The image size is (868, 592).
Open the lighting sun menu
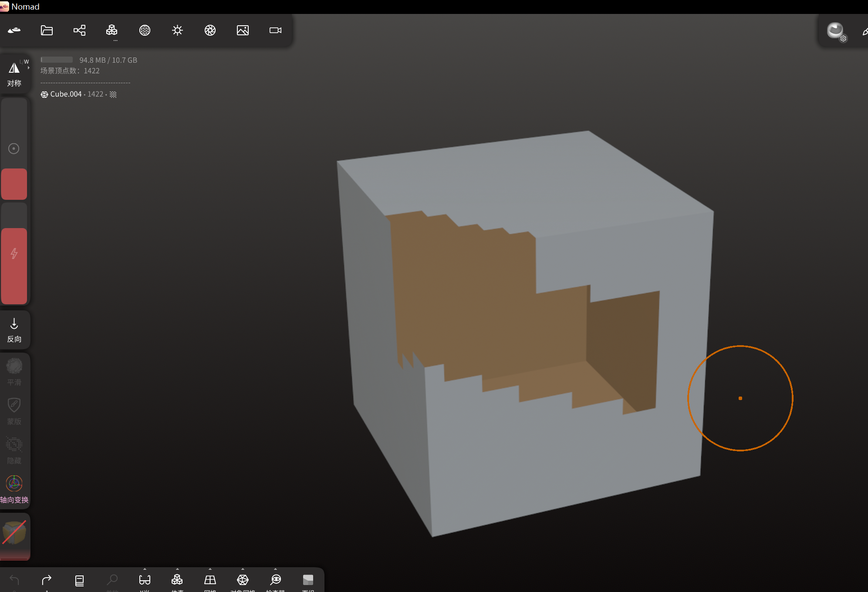coord(177,30)
